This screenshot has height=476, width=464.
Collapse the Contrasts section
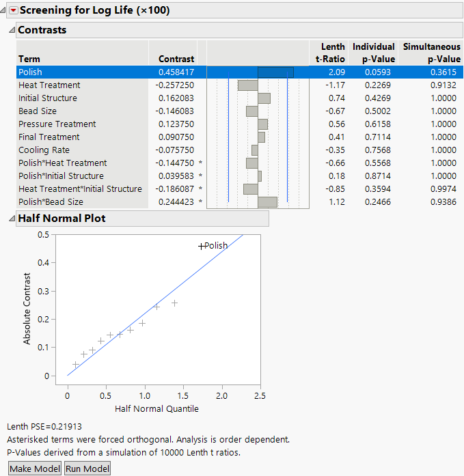tap(12, 30)
